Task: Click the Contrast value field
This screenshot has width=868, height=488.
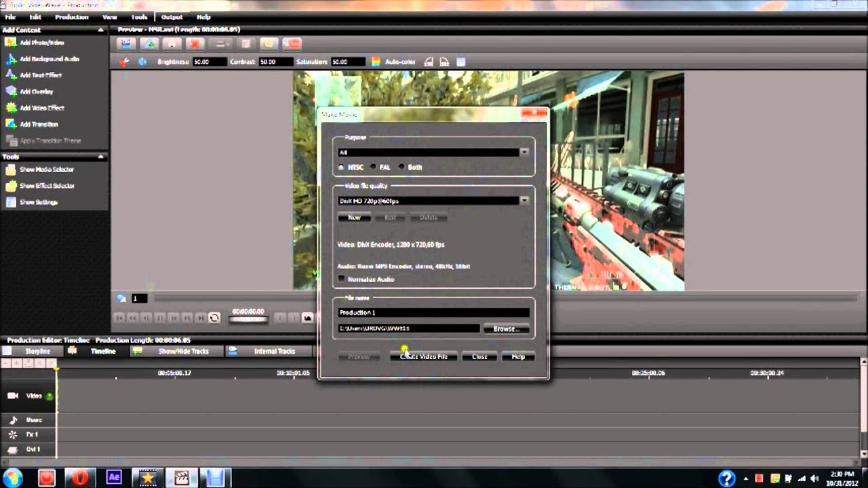Action: tap(276, 62)
